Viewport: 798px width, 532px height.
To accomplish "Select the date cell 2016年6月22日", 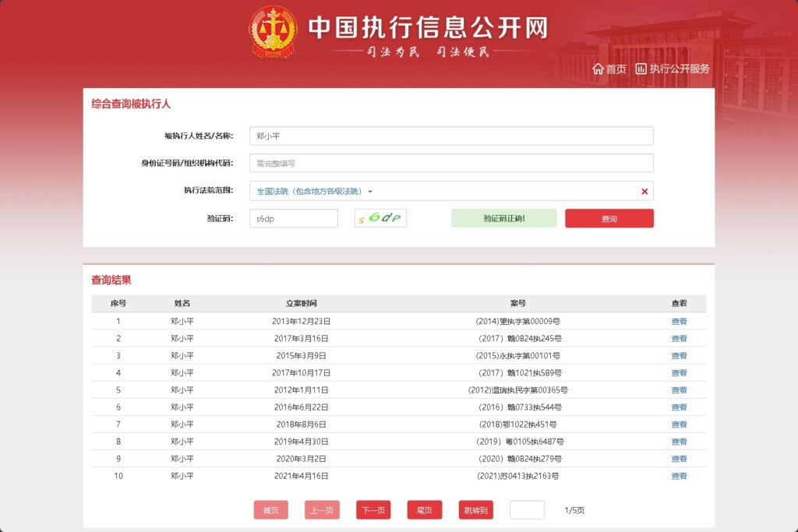I will tap(302, 407).
